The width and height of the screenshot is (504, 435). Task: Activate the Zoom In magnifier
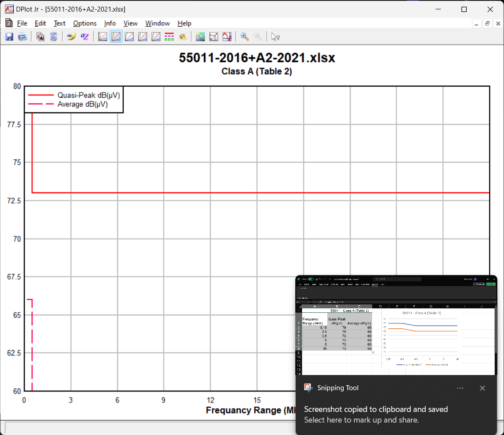pos(245,37)
